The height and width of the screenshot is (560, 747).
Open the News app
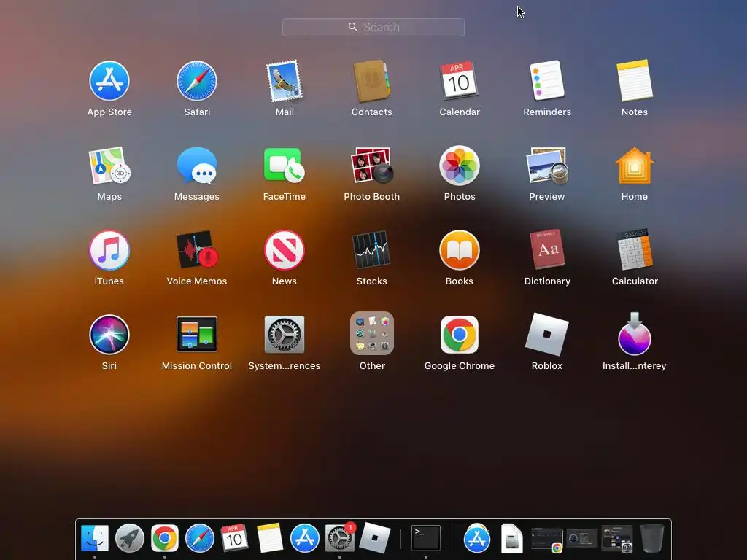tap(285, 251)
